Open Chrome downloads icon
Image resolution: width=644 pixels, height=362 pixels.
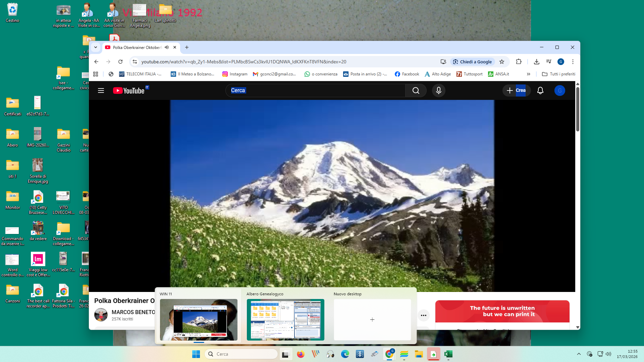pyautogui.click(x=536, y=62)
